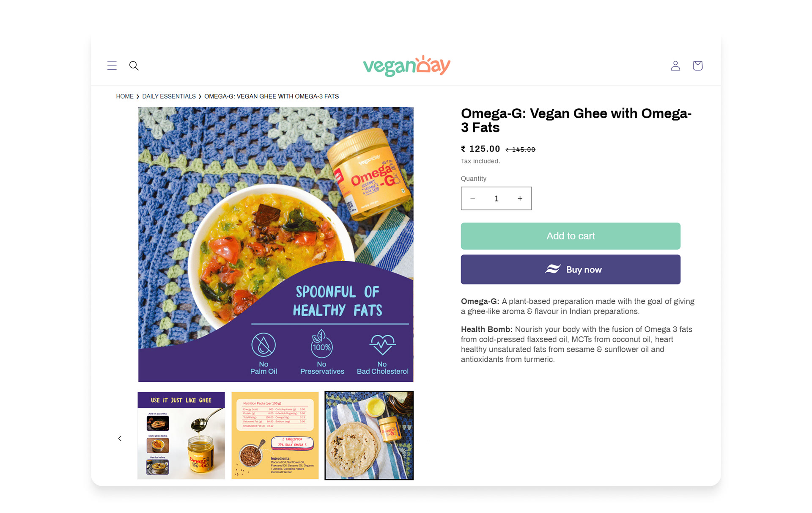The image size is (812, 513).
Task: Decrease quantity with minus button
Action: click(473, 199)
